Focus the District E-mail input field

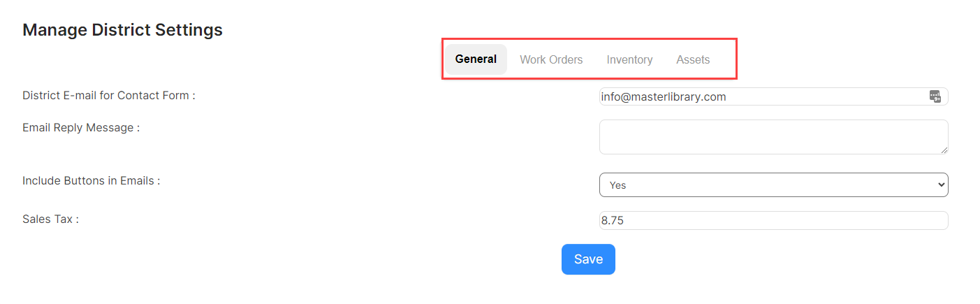(x=773, y=96)
